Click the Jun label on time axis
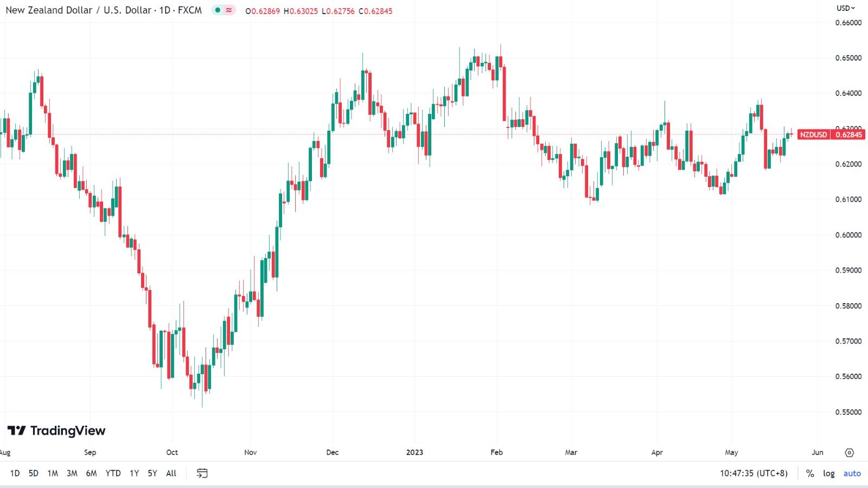868x488 pixels. pos(818,452)
